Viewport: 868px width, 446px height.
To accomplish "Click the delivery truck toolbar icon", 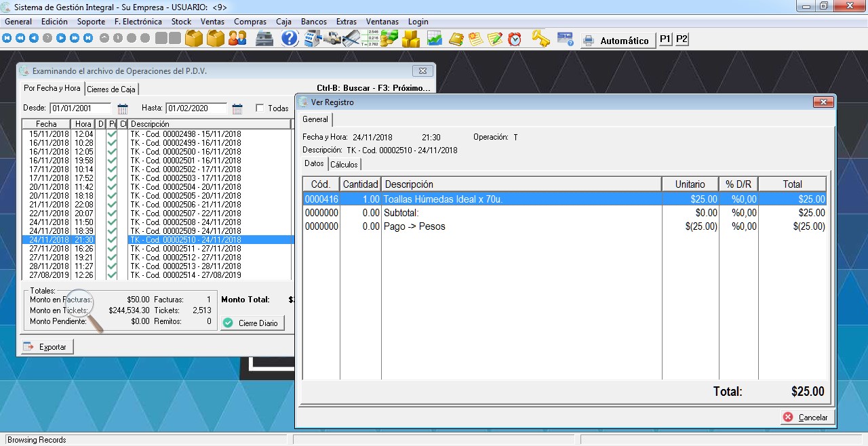I will coord(332,39).
